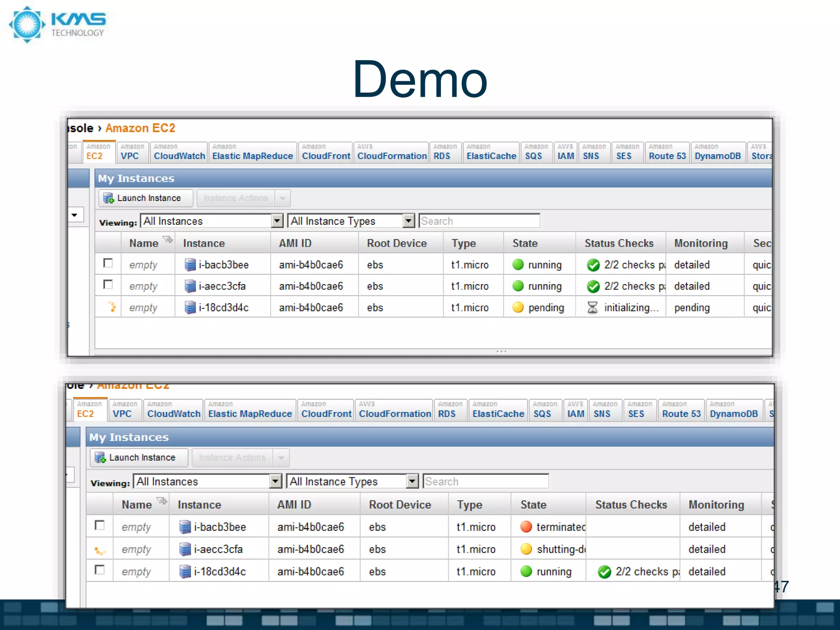
Task: Click the KMS Technology logo
Action: tap(57, 24)
